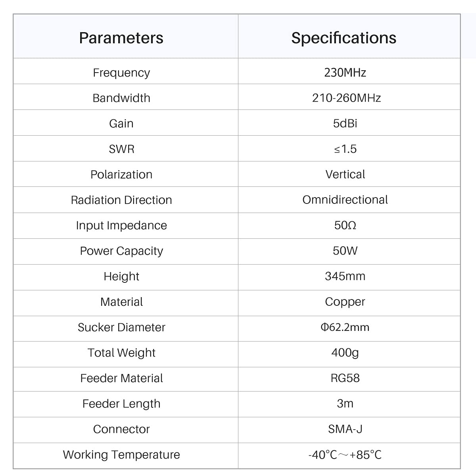This screenshot has width=476, height=476.
Task: Select the Bandwidth row label
Action: (121, 98)
